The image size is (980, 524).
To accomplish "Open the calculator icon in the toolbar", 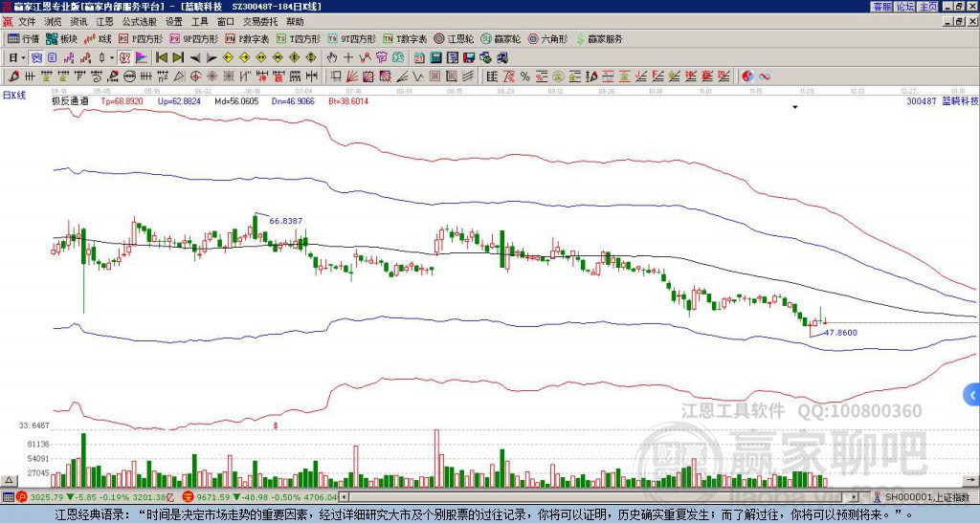I will 436,58.
